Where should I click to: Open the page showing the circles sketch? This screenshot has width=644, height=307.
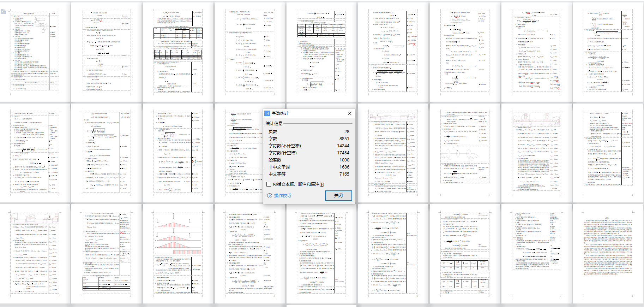pos(464,153)
